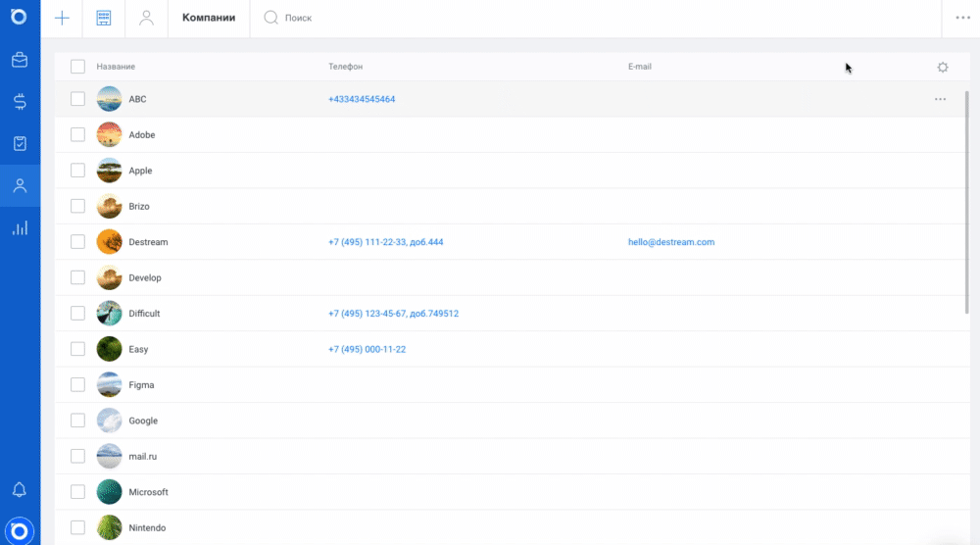
Task: Open the top-right three-dots menu
Action: (962, 18)
